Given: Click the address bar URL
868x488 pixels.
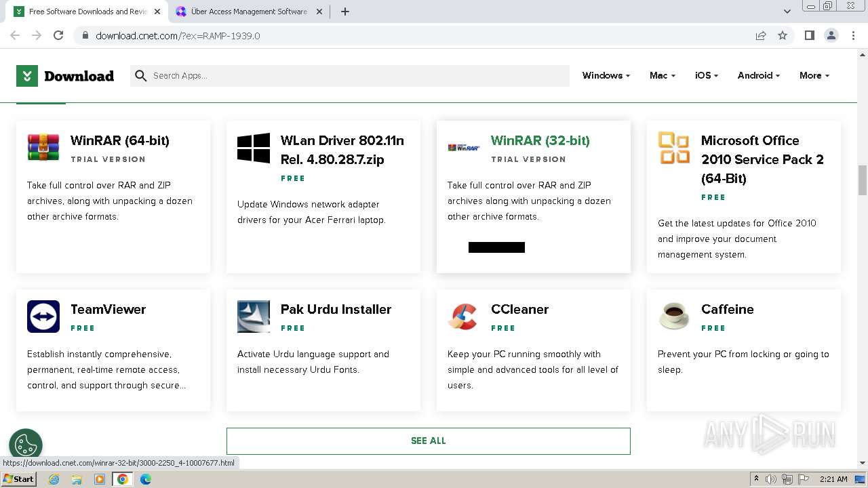Looking at the screenshot, I should coord(178,35).
